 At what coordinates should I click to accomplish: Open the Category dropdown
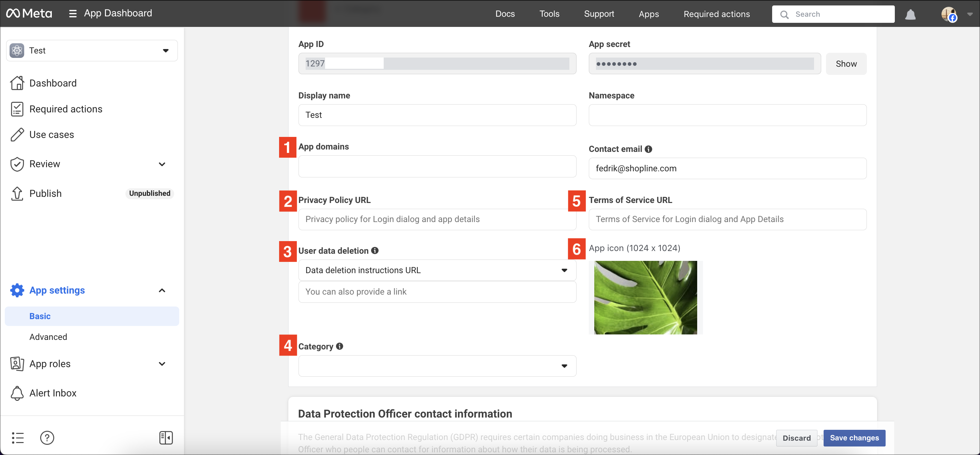(x=437, y=366)
